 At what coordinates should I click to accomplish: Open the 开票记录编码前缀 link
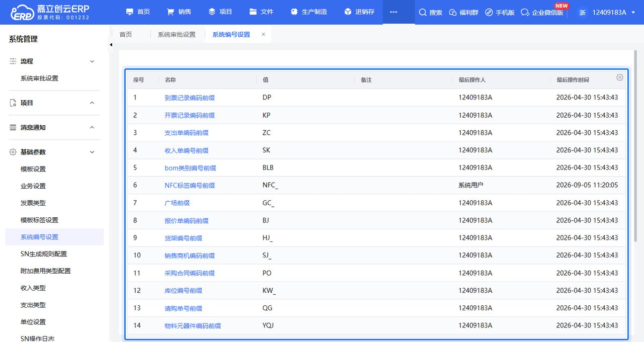click(x=190, y=115)
